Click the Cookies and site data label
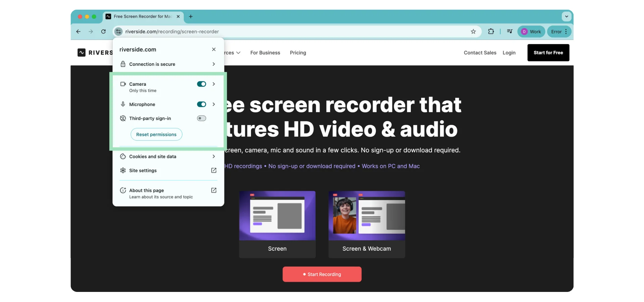 [x=153, y=157]
